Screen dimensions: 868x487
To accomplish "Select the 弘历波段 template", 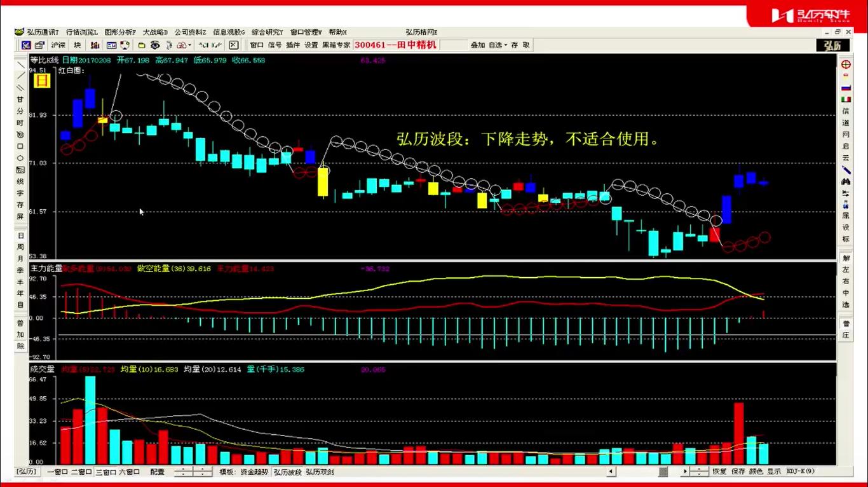I will (x=287, y=472).
